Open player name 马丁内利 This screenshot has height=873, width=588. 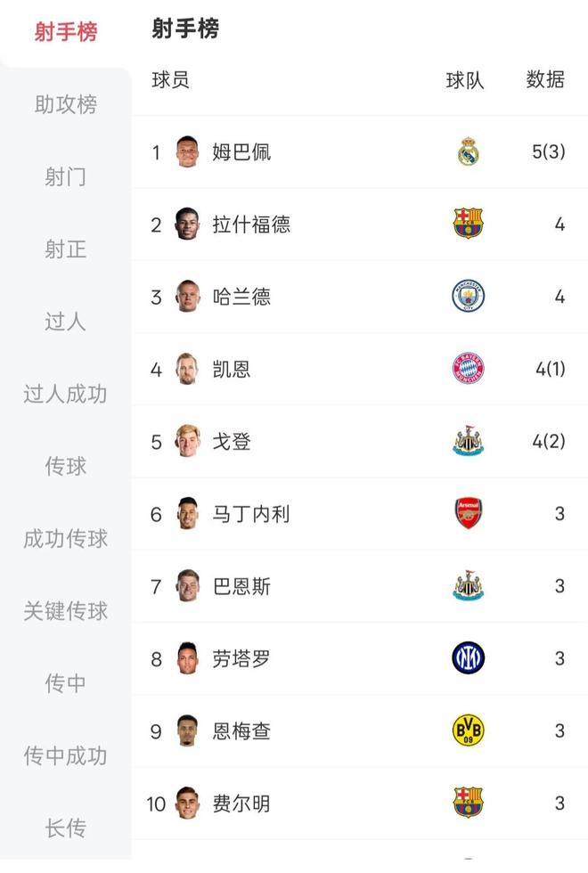(x=251, y=514)
